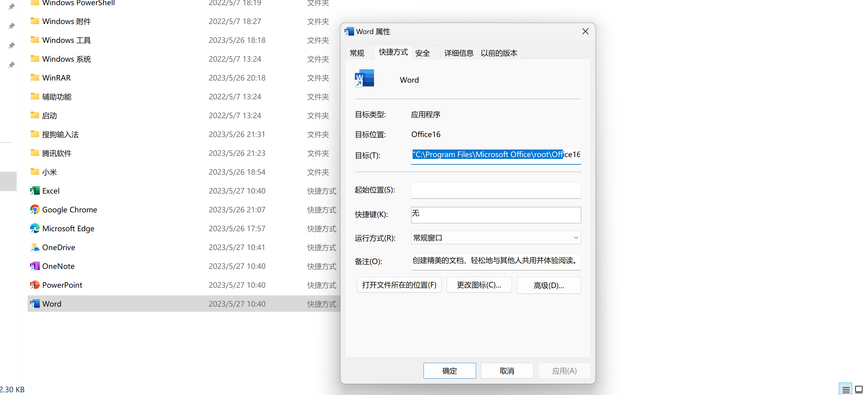The height and width of the screenshot is (395, 868).
Task: Click the 辅助功能 folder icon
Action: [35, 96]
